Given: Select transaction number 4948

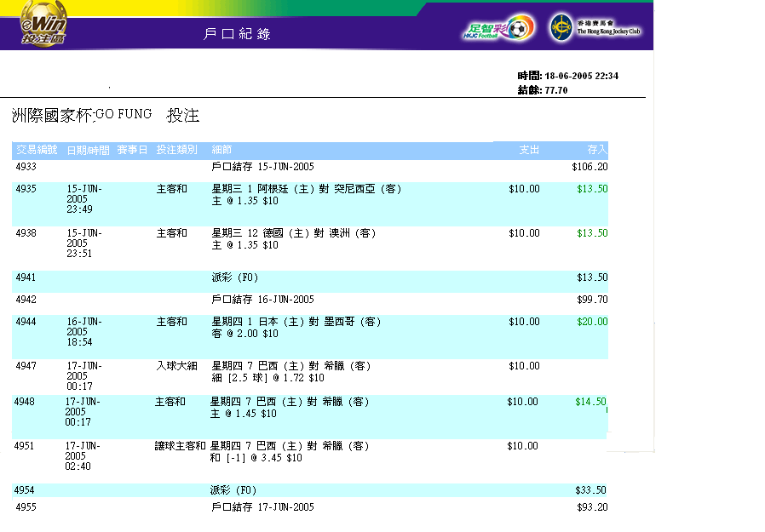Looking at the screenshot, I should [x=25, y=402].
